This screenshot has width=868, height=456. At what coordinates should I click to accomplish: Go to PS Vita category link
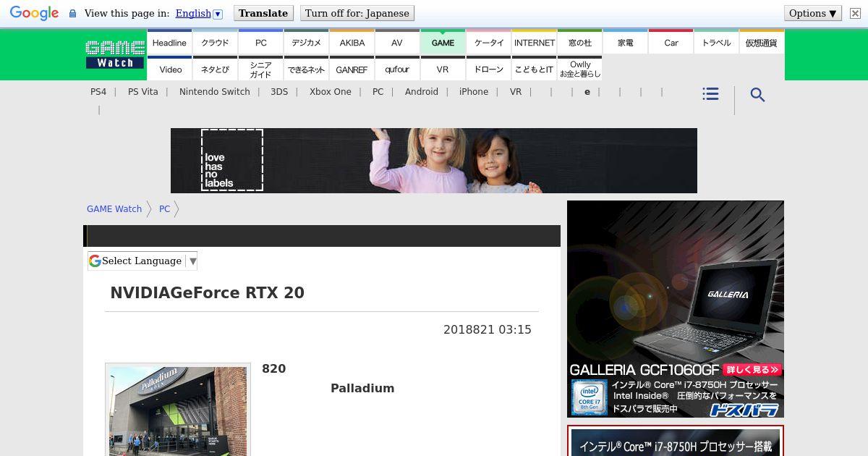pos(143,92)
